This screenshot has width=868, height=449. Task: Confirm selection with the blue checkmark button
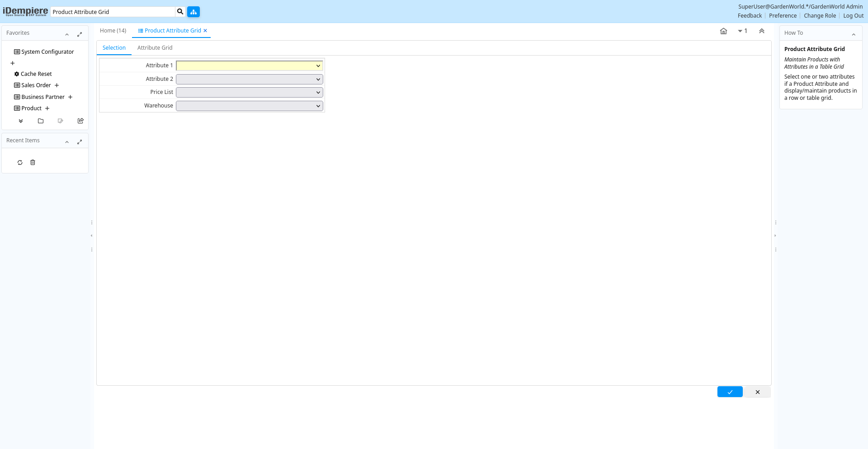point(730,392)
